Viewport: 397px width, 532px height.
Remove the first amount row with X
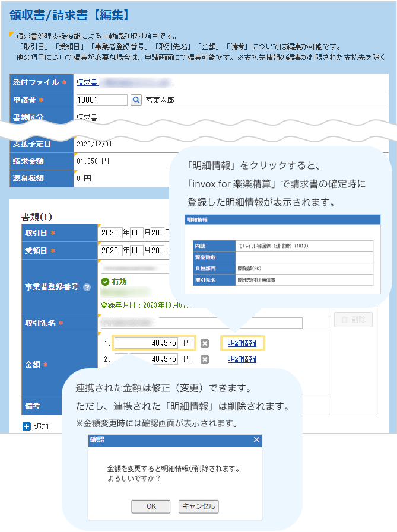205,343
